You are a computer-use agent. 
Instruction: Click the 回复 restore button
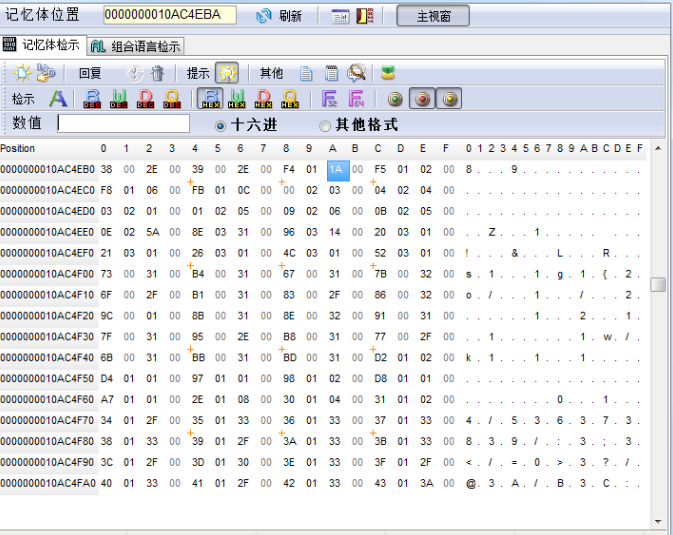[x=90, y=73]
